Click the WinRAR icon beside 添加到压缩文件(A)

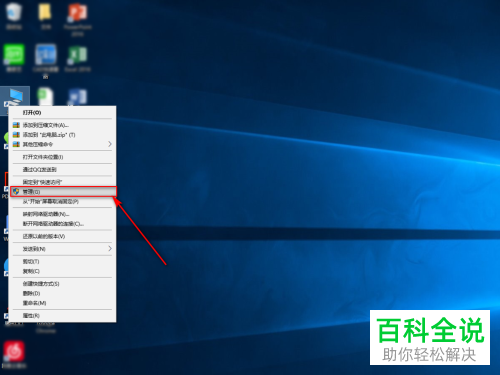tap(16, 125)
